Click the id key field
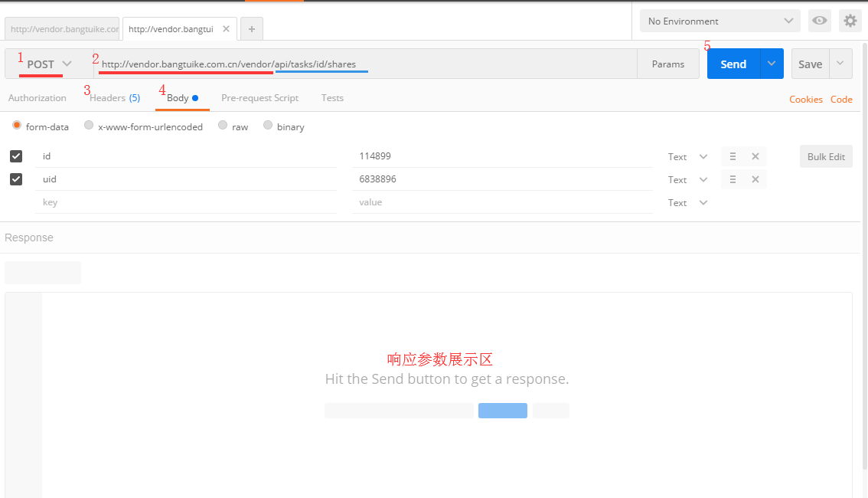This screenshot has width=868, height=498. click(x=186, y=156)
